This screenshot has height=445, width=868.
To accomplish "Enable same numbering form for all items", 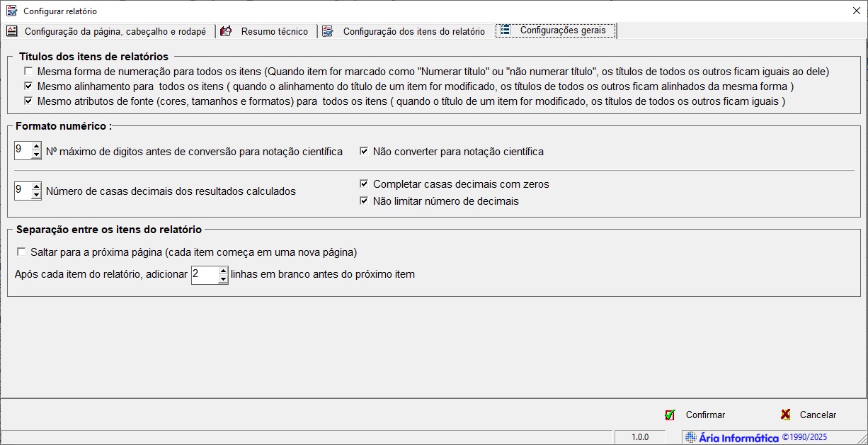I will 28,72.
